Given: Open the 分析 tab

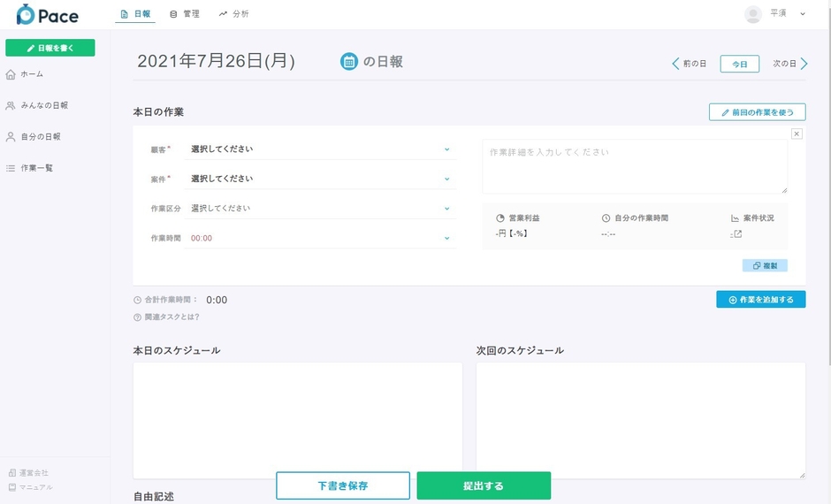Looking at the screenshot, I should [233, 14].
